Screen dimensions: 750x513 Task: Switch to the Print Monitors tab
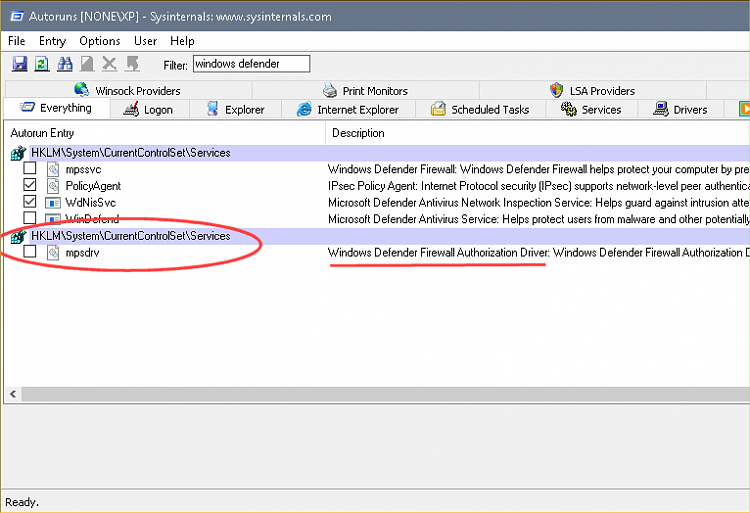pos(366,90)
